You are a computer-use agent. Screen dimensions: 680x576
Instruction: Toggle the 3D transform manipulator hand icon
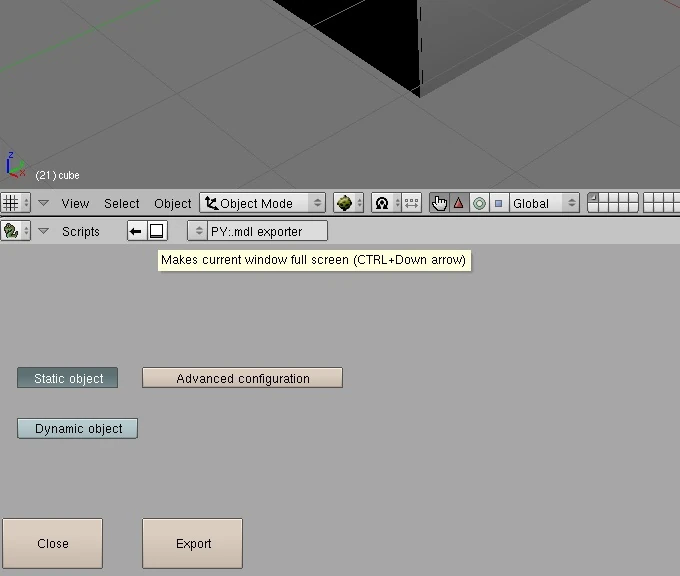439,203
